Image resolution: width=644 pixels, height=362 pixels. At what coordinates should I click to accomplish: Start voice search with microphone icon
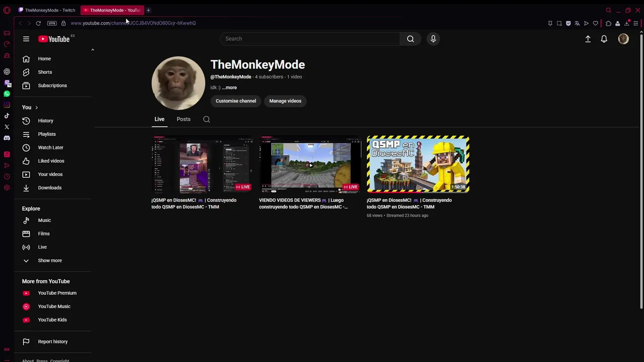point(433,39)
